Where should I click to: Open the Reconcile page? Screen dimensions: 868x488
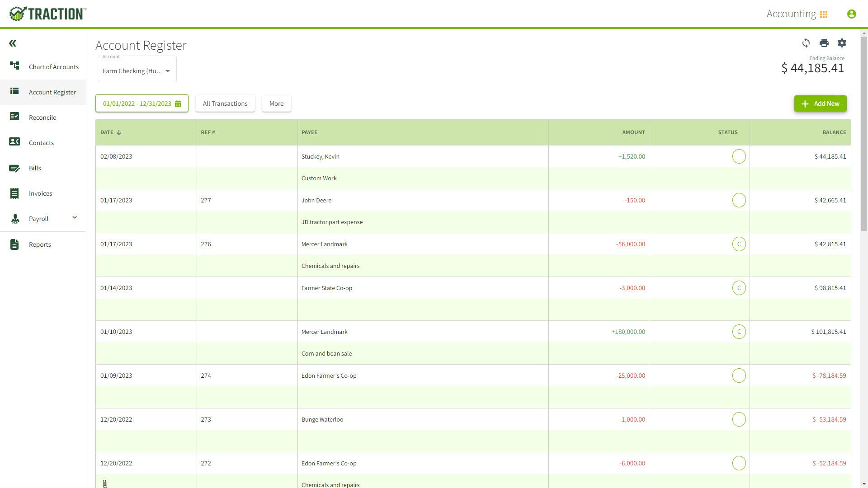(x=42, y=117)
